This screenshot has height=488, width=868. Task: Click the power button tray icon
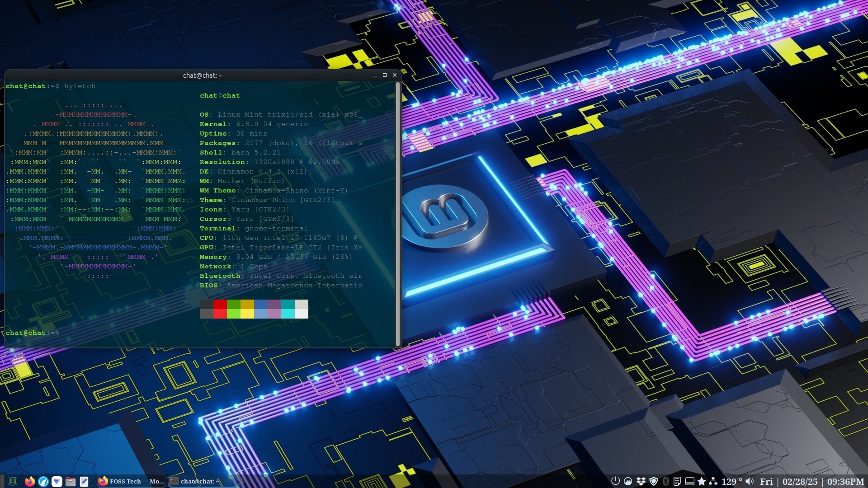(x=615, y=481)
